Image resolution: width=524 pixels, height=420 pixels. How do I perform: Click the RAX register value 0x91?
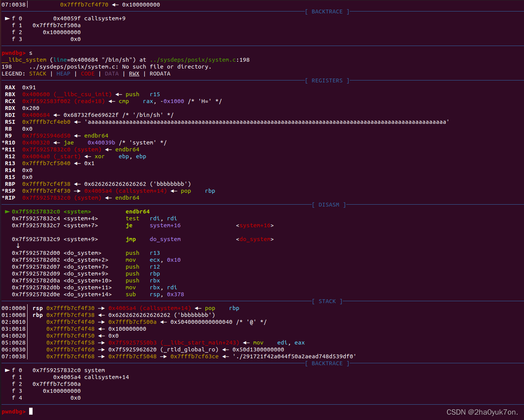[x=29, y=87]
